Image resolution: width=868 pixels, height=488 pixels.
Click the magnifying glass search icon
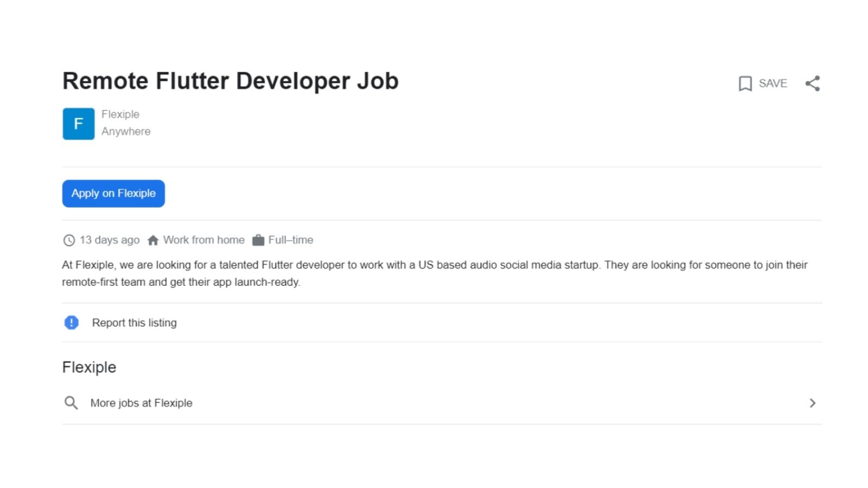71,403
